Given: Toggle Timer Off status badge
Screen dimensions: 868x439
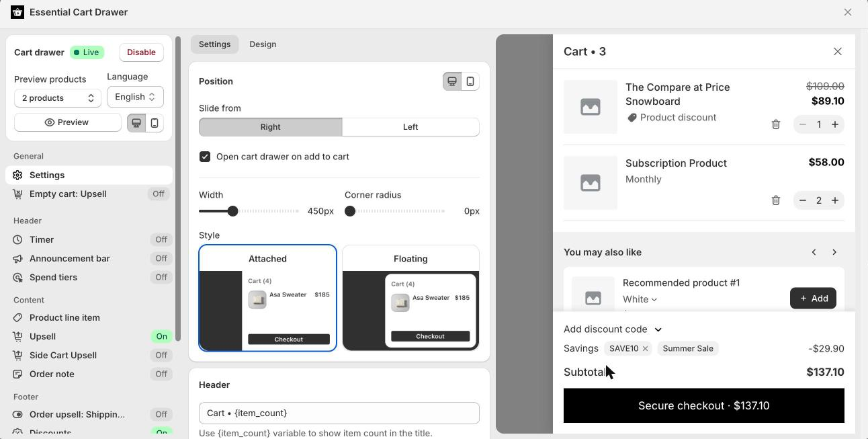Looking at the screenshot, I should click(x=161, y=239).
